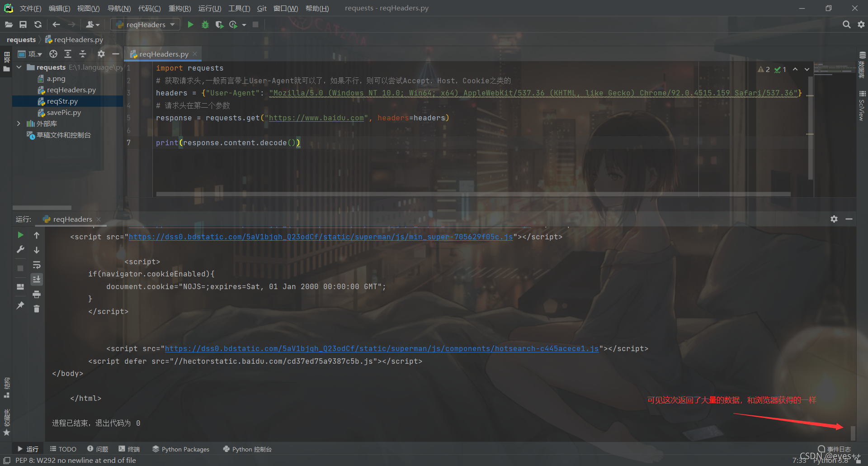Open 事件日志 in status bar

(834, 449)
